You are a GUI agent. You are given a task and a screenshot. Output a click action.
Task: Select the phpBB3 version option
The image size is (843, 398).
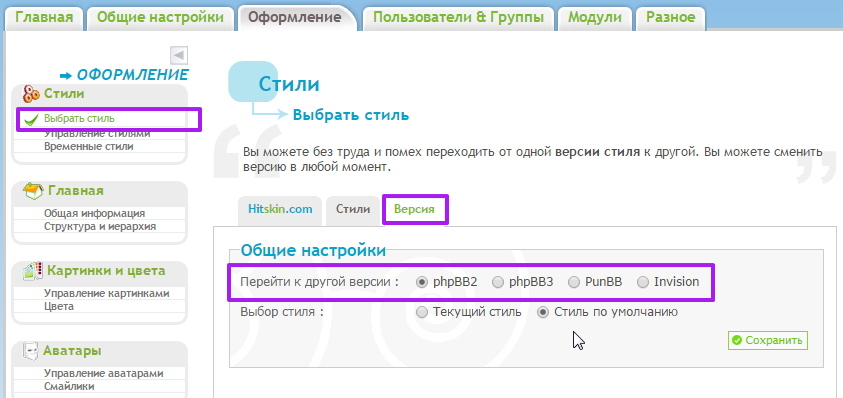pyautogui.click(x=498, y=282)
